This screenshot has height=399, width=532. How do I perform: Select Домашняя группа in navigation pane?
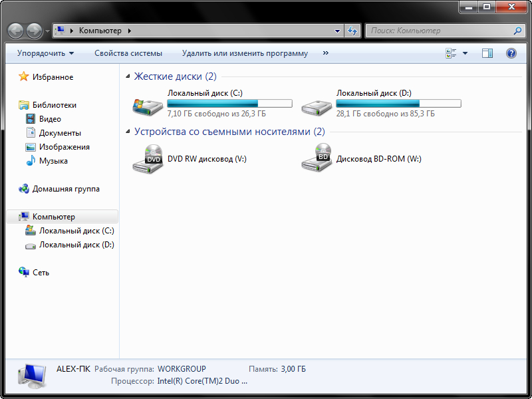coord(66,189)
